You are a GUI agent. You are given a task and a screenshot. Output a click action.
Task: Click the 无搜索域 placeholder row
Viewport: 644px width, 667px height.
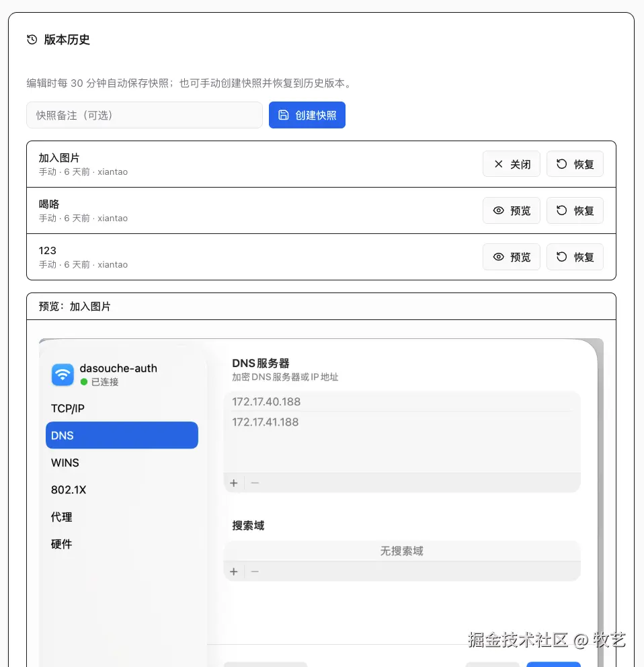point(401,551)
